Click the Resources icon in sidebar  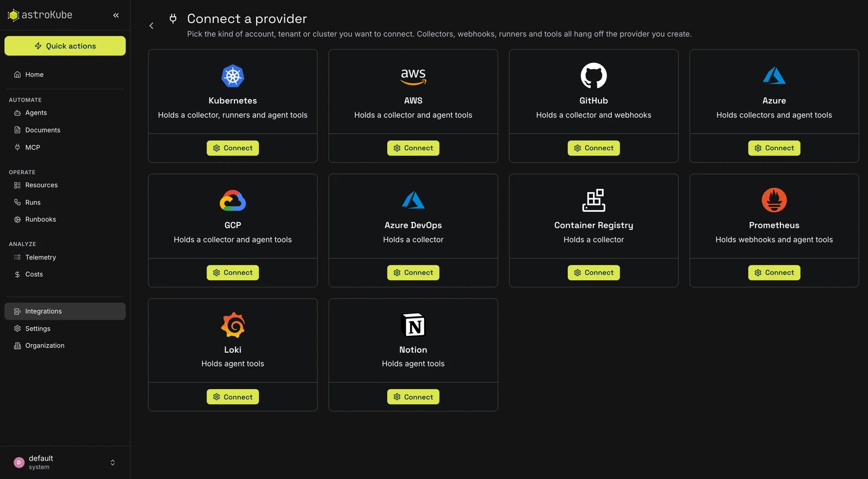coord(17,185)
